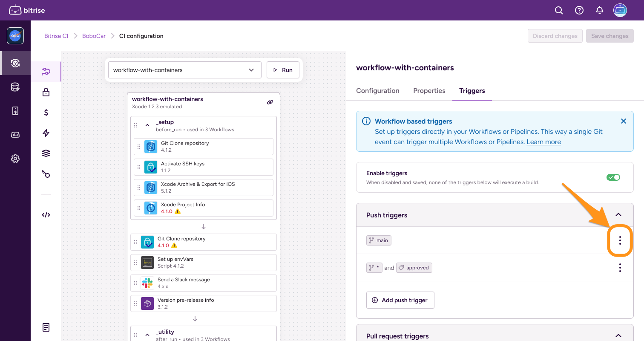Click the asterisk branch tag

pos(374,268)
